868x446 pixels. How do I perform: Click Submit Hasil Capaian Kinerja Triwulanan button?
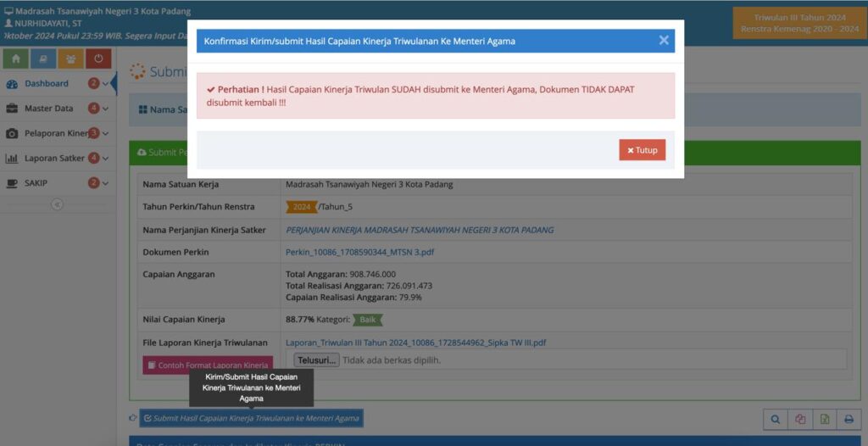coord(251,418)
